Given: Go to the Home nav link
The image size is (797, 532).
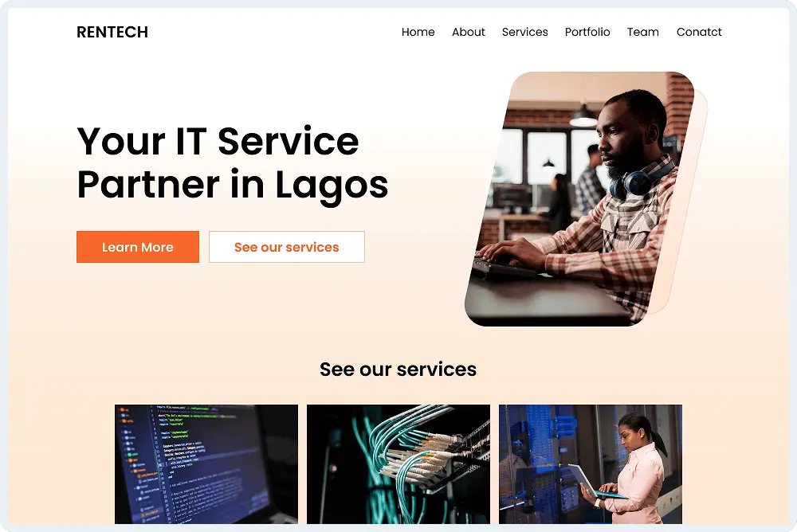Looking at the screenshot, I should click(x=418, y=32).
